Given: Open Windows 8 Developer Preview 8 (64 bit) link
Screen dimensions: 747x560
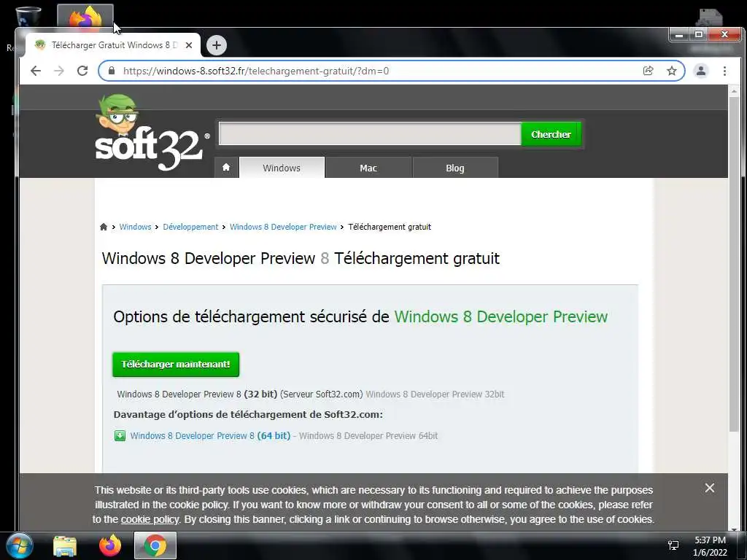Looking at the screenshot, I should point(210,436).
